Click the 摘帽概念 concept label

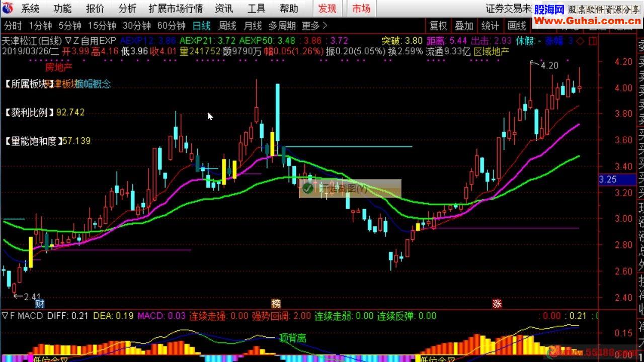(x=94, y=84)
